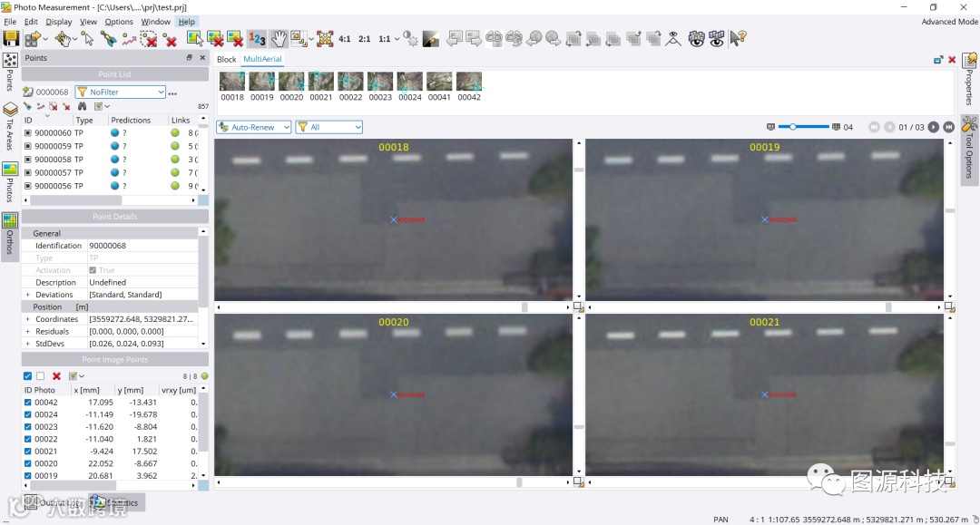
Task: Adjust the image count slider near 04
Action: click(792, 127)
